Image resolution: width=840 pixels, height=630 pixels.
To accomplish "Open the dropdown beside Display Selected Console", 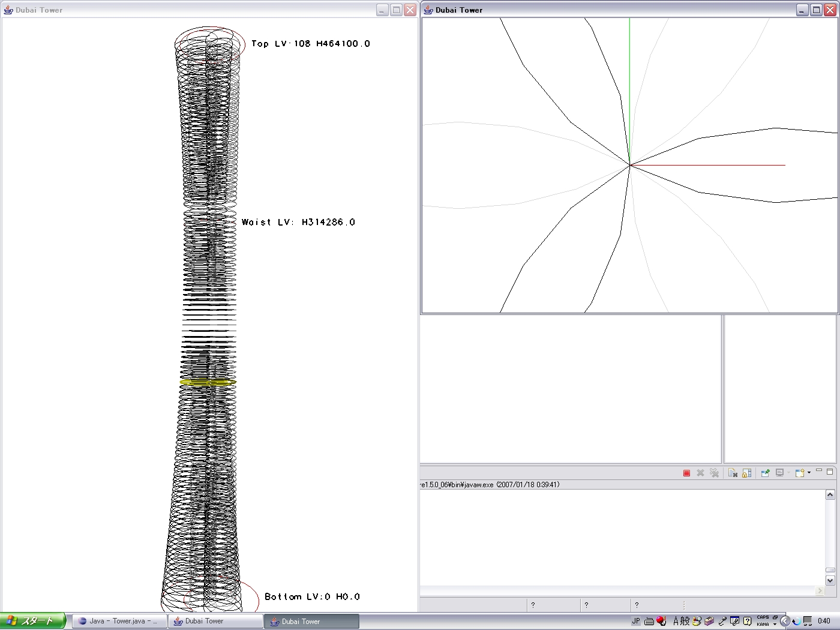I will 788,473.
